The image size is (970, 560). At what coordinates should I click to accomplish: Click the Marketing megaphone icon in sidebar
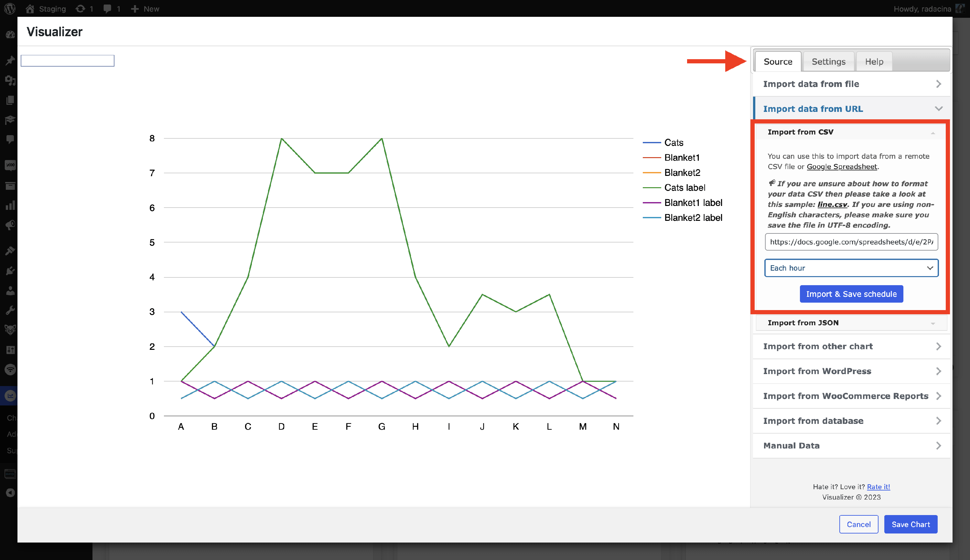click(10, 225)
